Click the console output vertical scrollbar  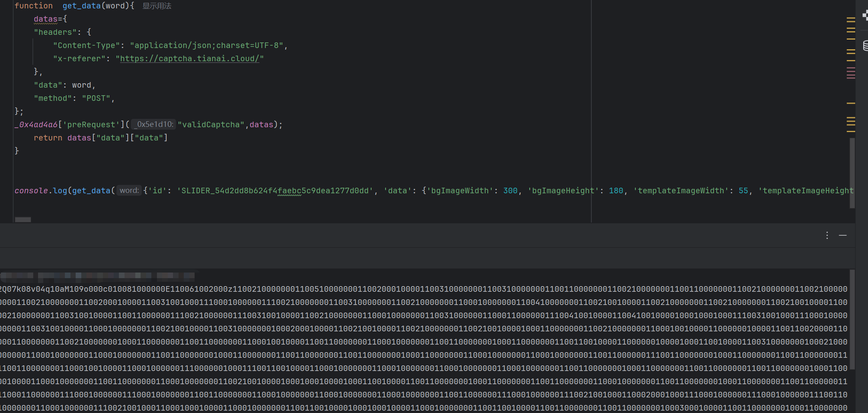(x=852, y=320)
